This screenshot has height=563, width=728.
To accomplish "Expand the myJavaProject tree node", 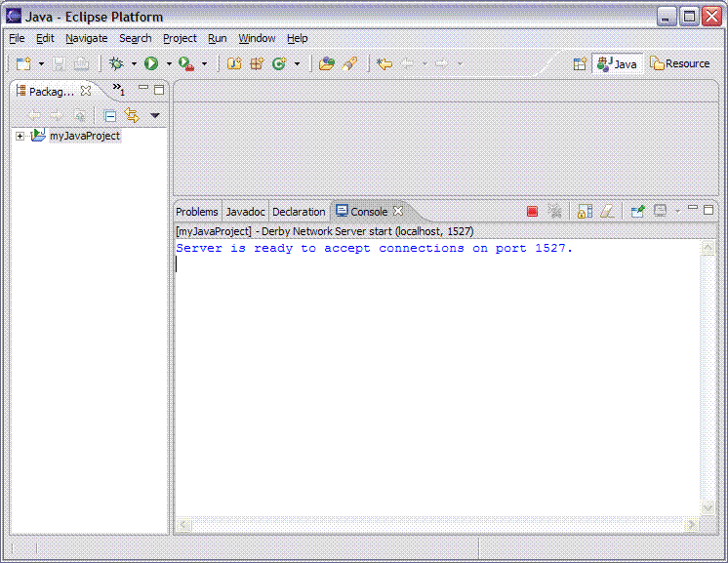I will click(20, 136).
